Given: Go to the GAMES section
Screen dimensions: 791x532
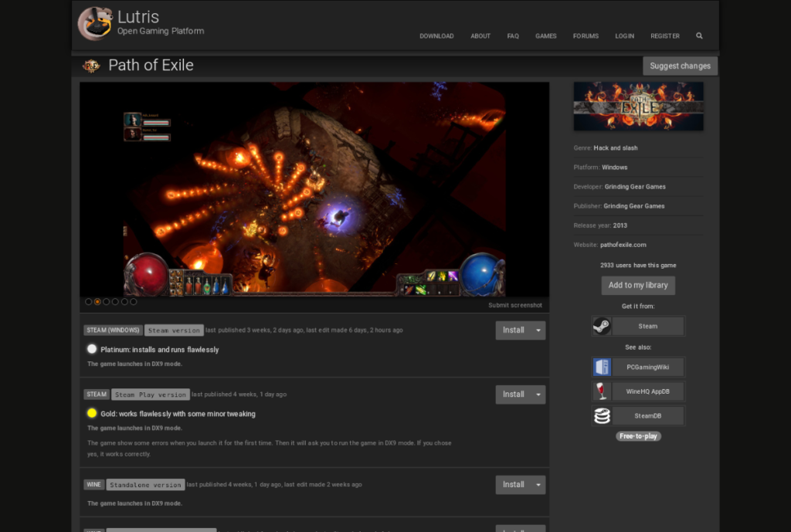Looking at the screenshot, I should click(x=545, y=36).
